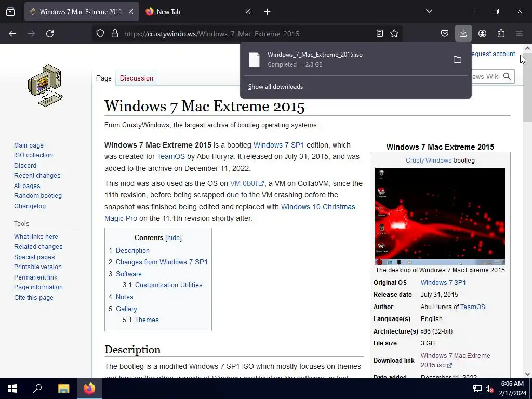532x399 pixels.
Task: Go to Software section
Action: tap(129, 274)
